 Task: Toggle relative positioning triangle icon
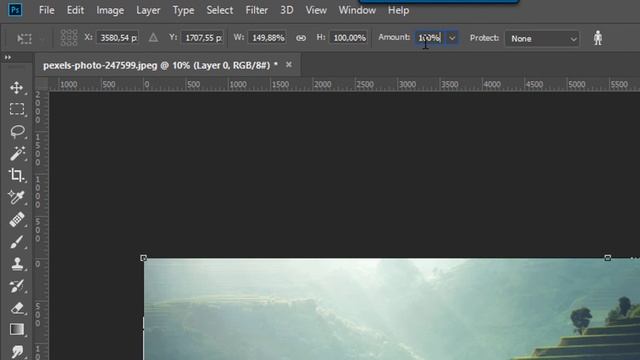click(153, 38)
